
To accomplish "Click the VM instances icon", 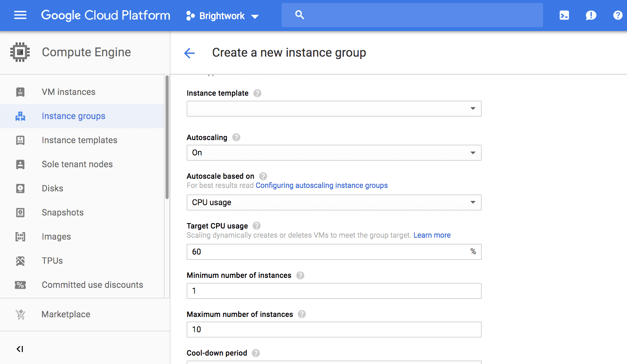I will coord(20,92).
